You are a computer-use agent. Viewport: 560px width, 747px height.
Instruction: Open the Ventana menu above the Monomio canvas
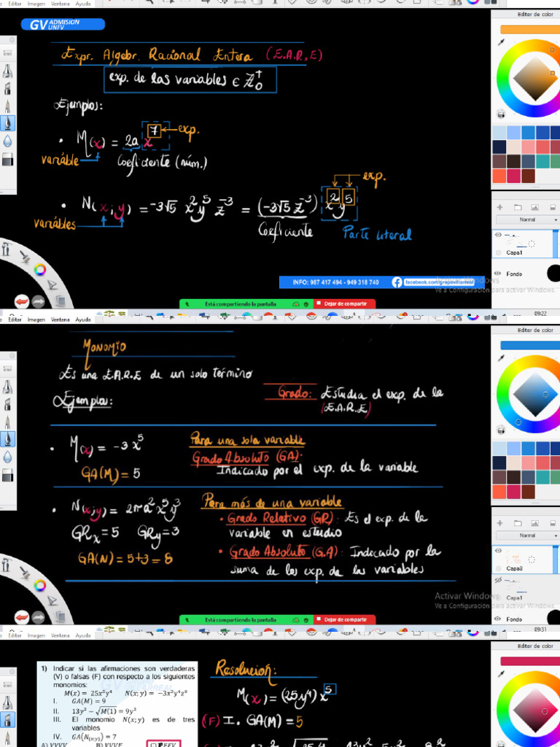pos(60,320)
